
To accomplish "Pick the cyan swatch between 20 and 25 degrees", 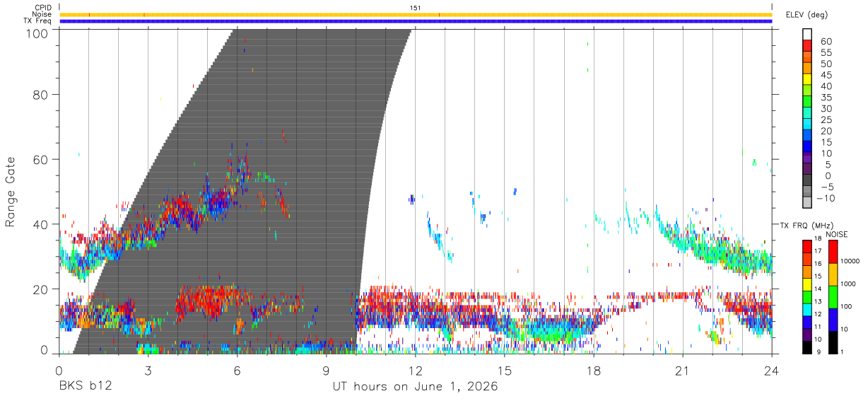I will click(807, 124).
